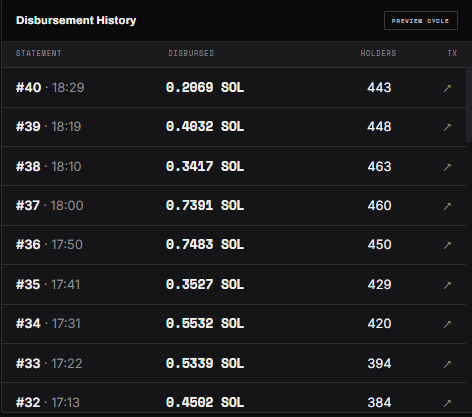Select statement #37 at 18:00

click(x=49, y=205)
